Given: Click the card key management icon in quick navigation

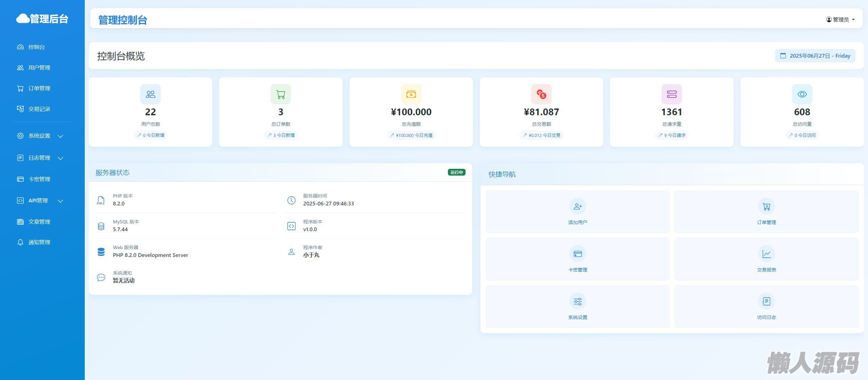Looking at the screenshot, I should pyautogui.click(x=577, y=254).
